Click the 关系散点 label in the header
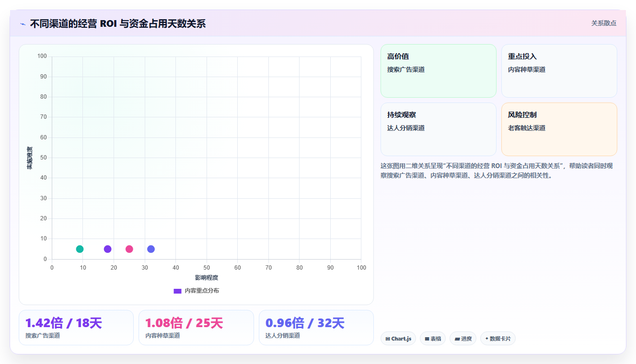This screenshot has width=636, height=364. click(x=603, y=23)
